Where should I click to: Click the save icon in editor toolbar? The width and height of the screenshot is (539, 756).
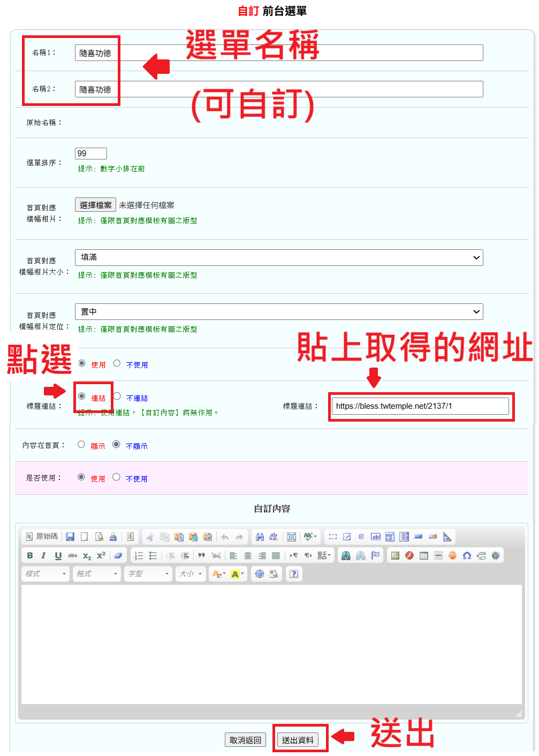click(x=70, y=537)
